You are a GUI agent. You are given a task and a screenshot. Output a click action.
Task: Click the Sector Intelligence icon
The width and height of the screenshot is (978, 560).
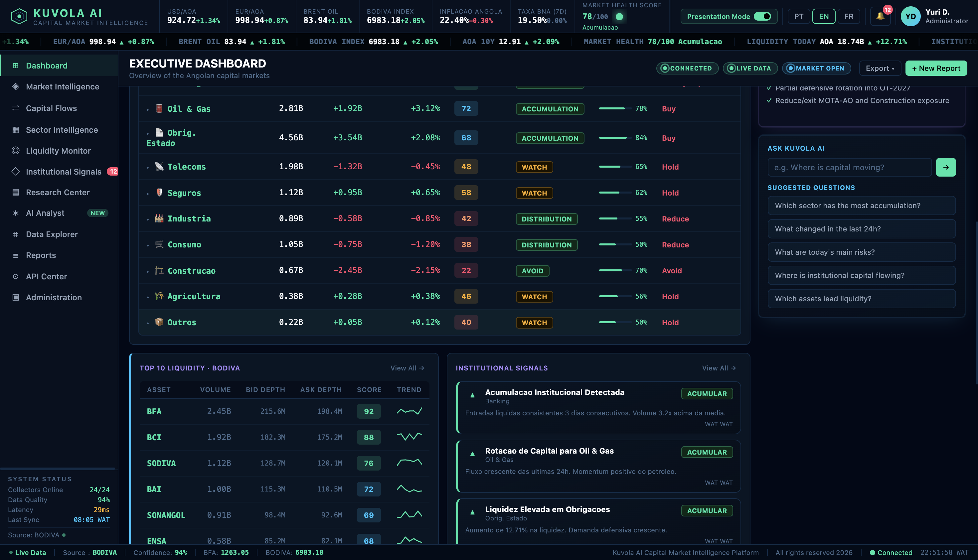15,130
